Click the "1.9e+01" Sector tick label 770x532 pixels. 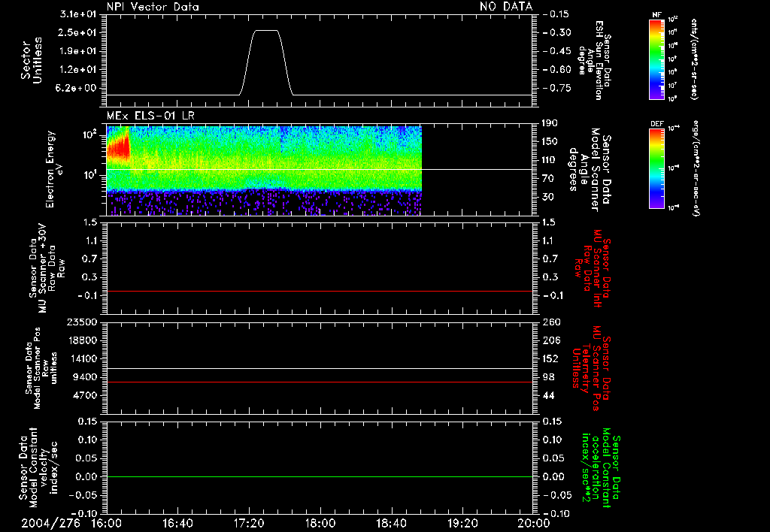[x=78, y=51]
